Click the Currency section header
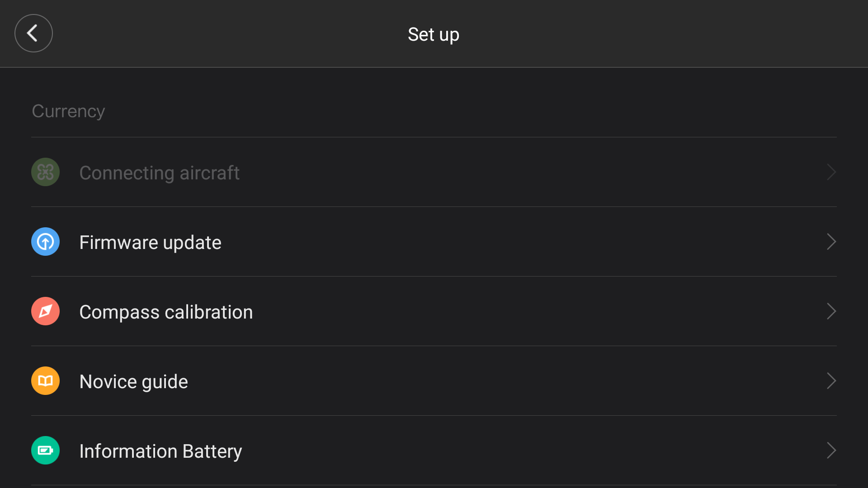The width and height of the screenshot is (868, 488). coord(68,111)
